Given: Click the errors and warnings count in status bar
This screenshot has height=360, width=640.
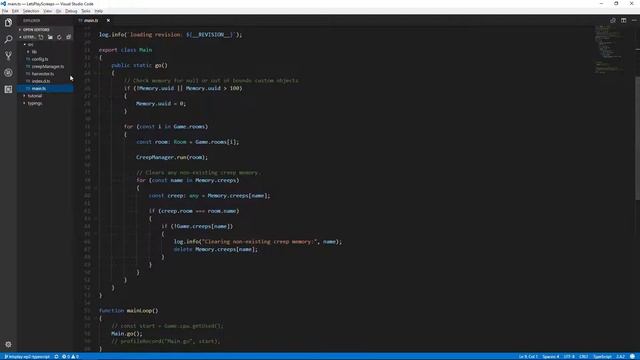Looking at the screenshot, I should pyautogui.click(x=70, y=357).
